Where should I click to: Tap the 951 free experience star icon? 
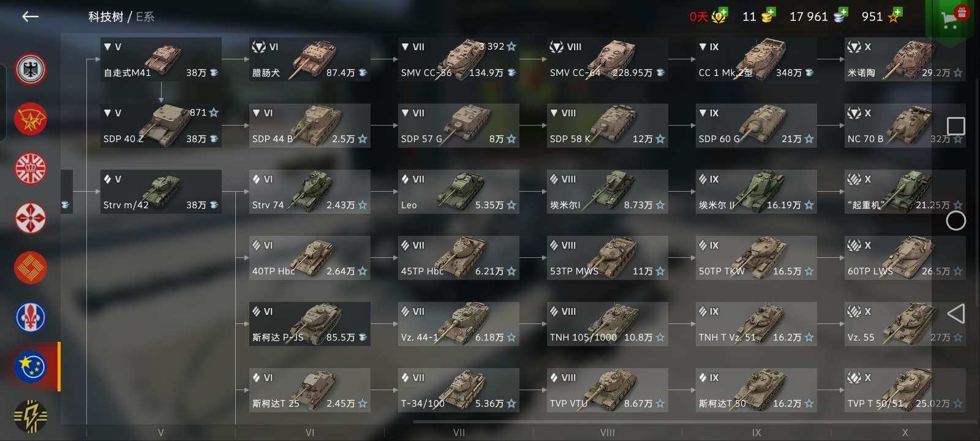[x=895, y=17]
